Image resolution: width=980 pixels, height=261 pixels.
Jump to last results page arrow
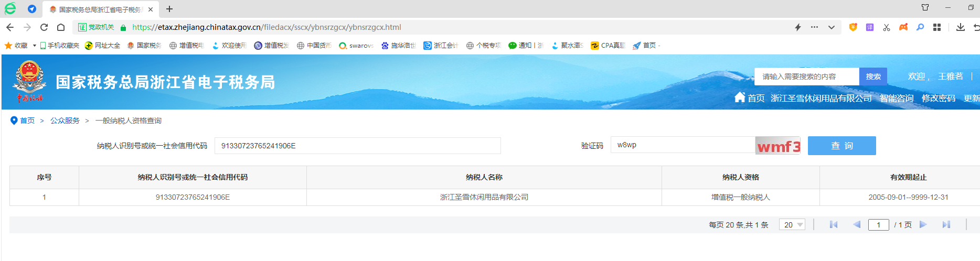tap(946, 225)
